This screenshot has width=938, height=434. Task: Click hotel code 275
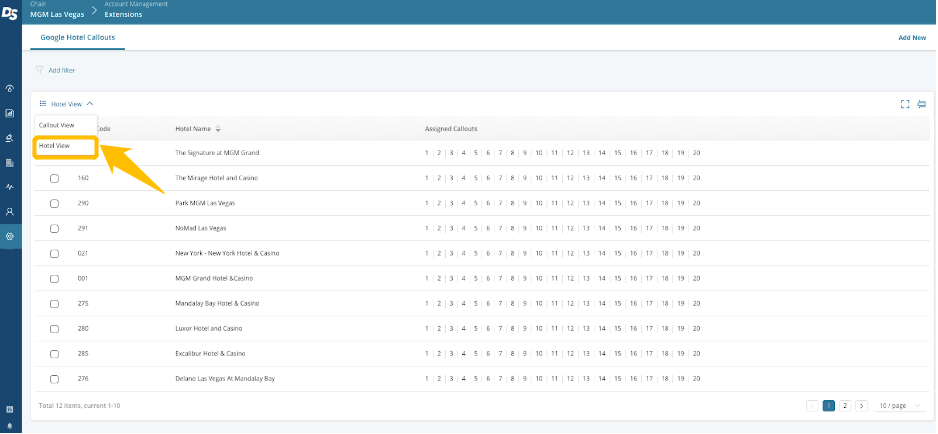coord(83,304)
